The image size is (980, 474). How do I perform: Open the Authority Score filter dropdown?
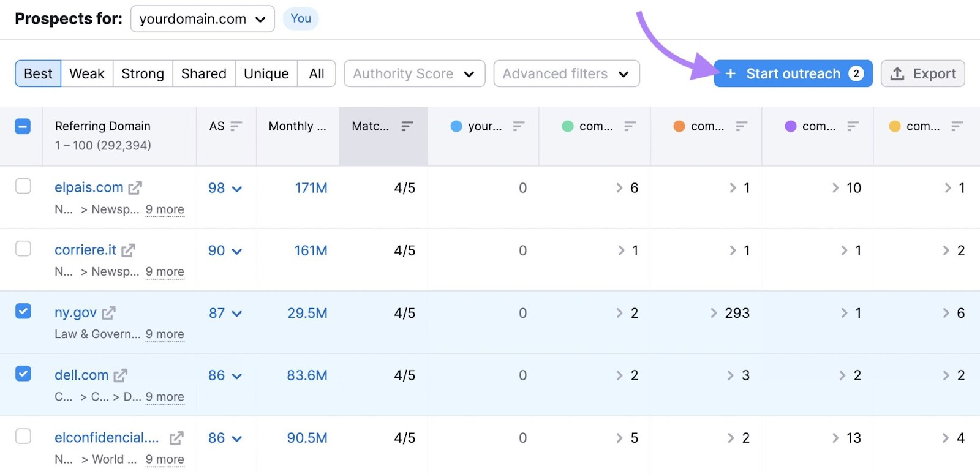click(414, 73)
